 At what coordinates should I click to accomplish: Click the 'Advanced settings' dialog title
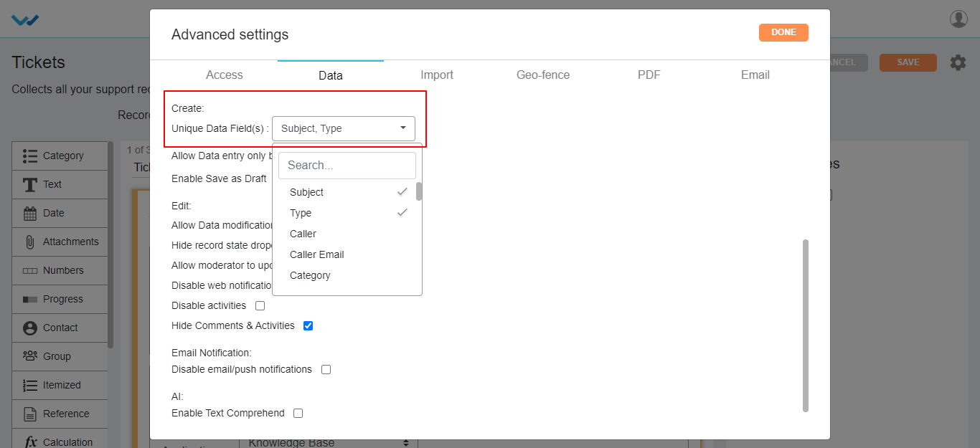tap(230, 34)
